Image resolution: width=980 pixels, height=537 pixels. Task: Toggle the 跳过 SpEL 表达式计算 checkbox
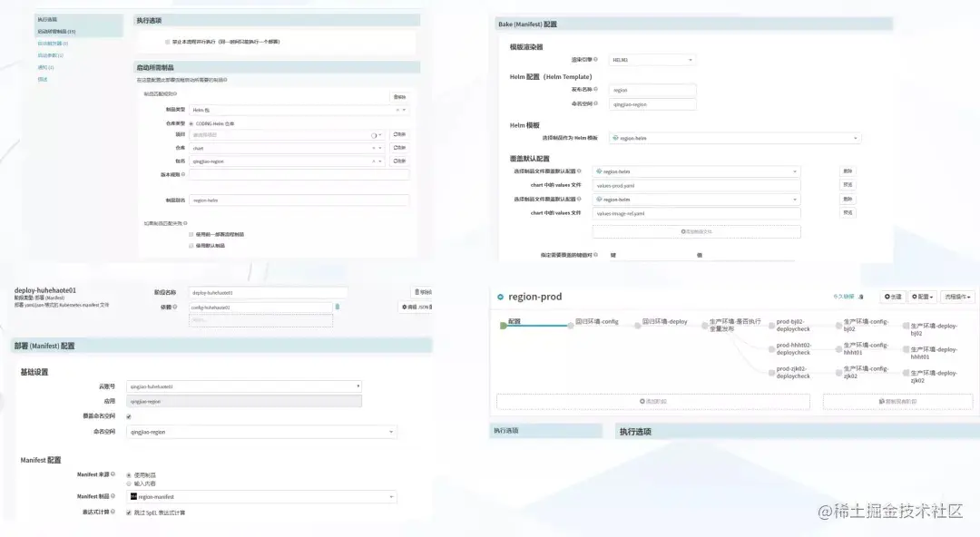point(129,513)
